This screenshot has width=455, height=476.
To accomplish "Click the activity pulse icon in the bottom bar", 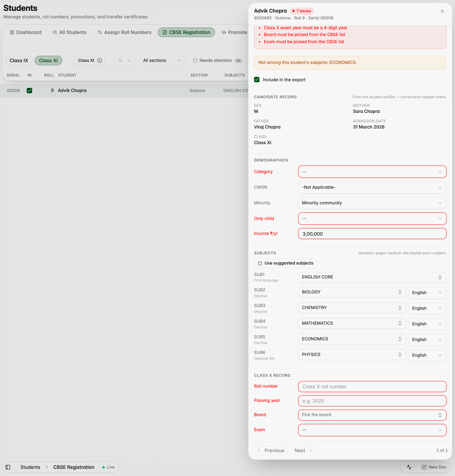I will (x=409, y=467).
